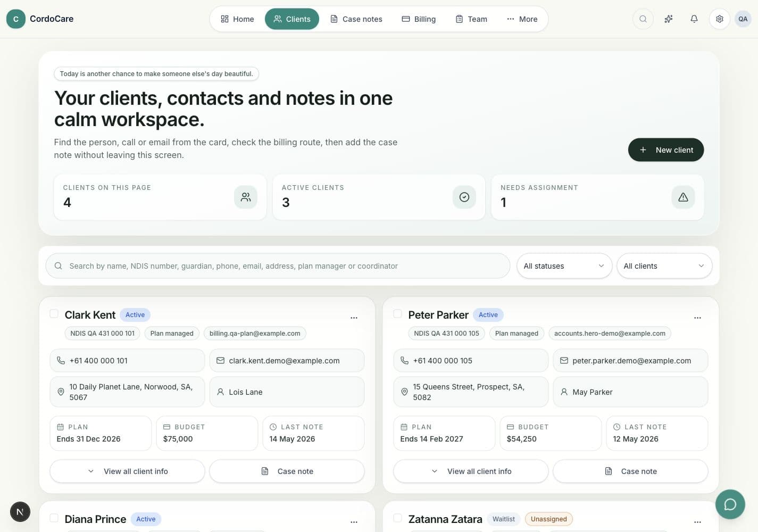The height and width of the screenshot is (532, 758).
Task: Select Clark Kent's checkbox
Action: (x=54, y=314)
